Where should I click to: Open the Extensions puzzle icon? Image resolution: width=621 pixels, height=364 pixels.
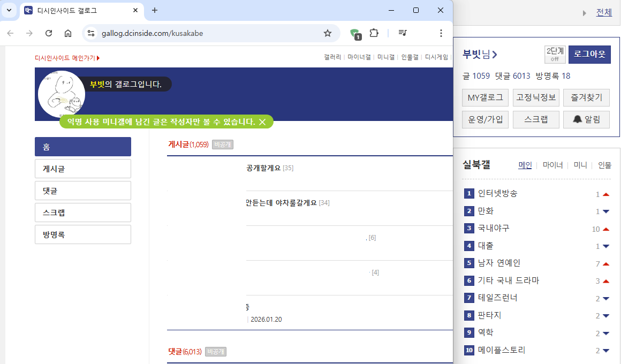[374, 33]
